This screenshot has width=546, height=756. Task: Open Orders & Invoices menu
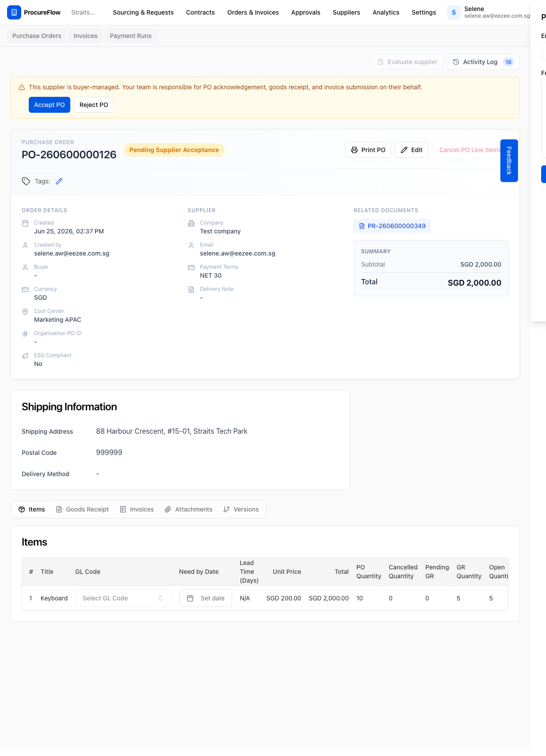(253, 12)
